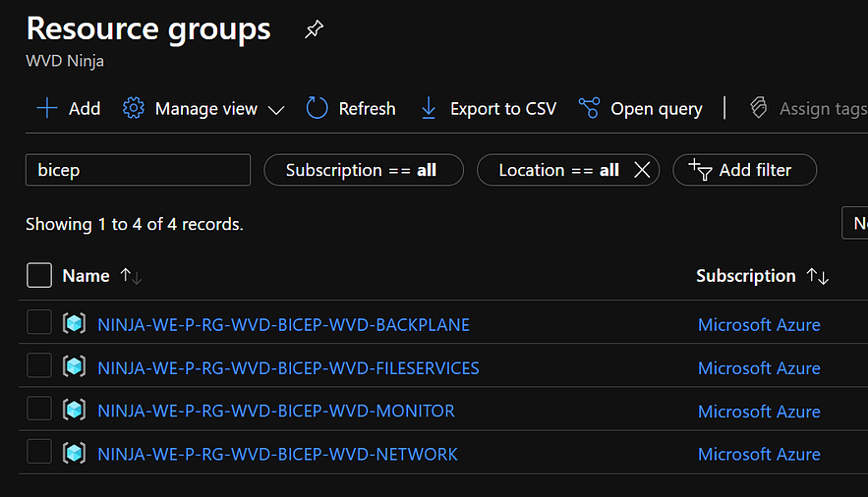Click the Open query graph icon

589,108
